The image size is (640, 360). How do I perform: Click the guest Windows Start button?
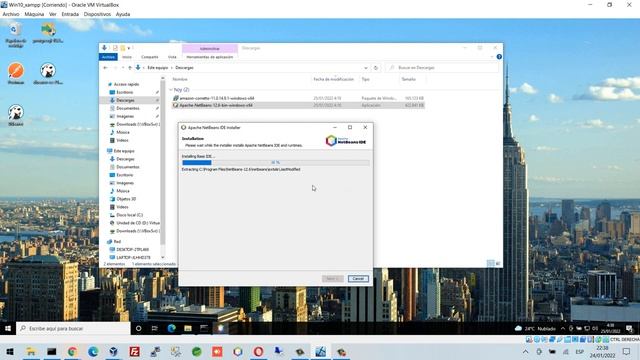click(x=8, y=328)
